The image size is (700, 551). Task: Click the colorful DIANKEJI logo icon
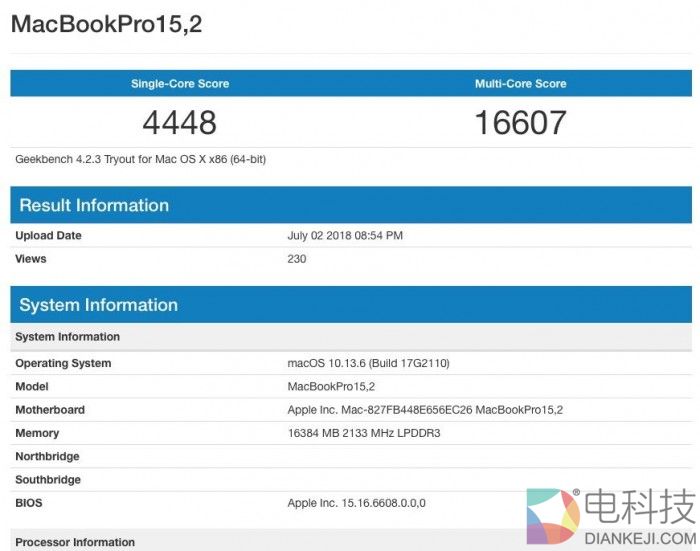553,516
